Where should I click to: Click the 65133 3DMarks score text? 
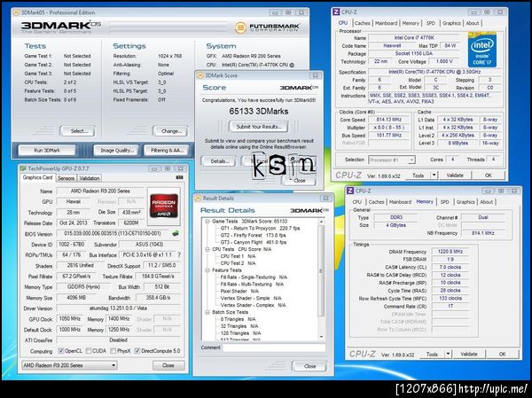pyautogui.click(x=259, y=112)
